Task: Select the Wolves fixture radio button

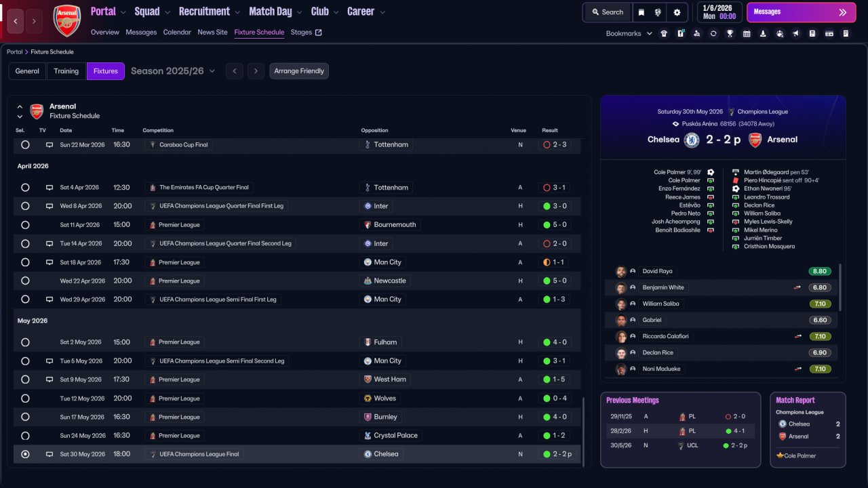Action: (x=25, y=399)
